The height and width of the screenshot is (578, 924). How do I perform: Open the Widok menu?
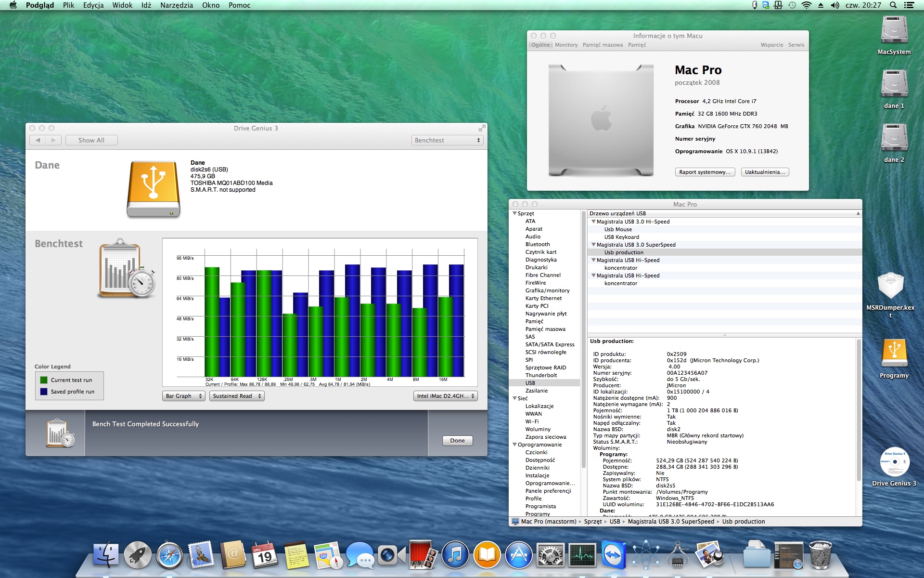coord(122,5)
